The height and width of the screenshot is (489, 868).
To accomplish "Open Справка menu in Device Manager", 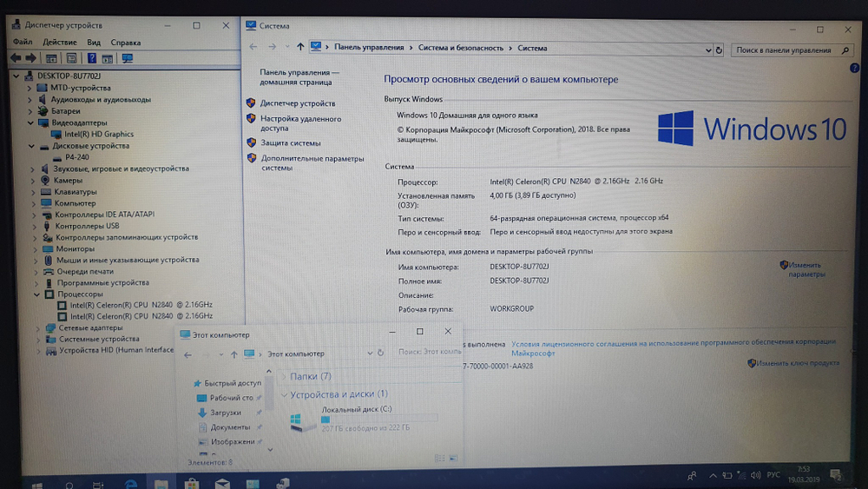I will tap(126, 42).
